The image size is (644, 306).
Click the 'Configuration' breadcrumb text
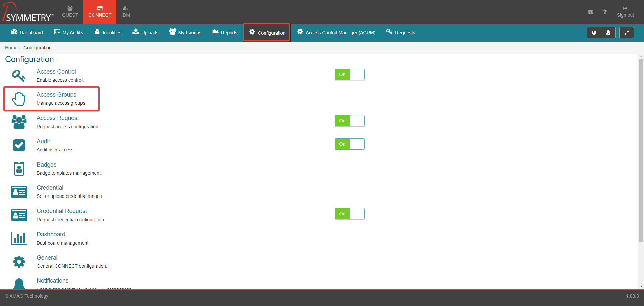38,48
